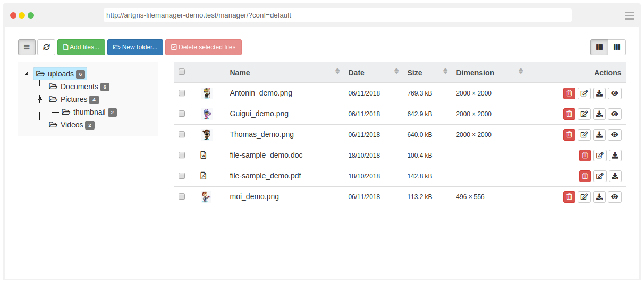The height and width of the screenshot is (284, 644).
Task: Switch to grid thumbnail view
Action: (x=617, y=47)
